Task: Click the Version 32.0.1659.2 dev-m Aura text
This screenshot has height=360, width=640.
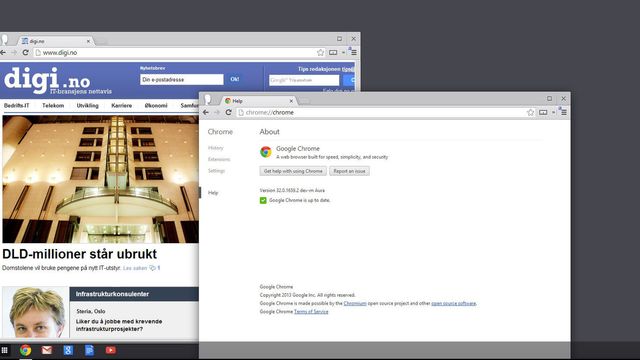Action: tap(292, 190)
